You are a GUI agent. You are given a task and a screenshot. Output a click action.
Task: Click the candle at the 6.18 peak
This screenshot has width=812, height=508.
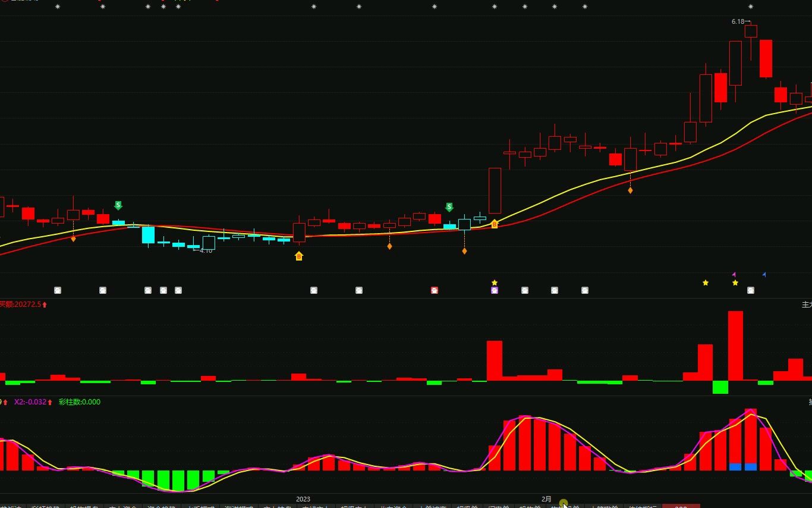click(751, 32)
